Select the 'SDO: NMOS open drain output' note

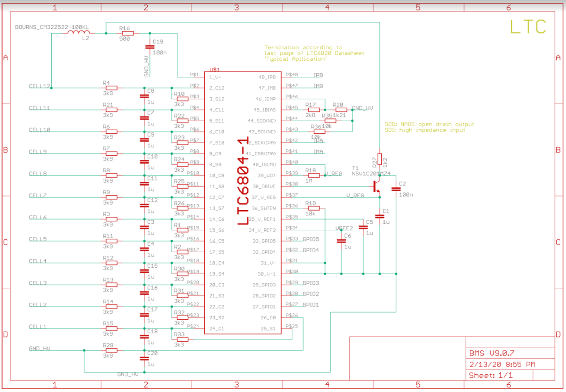430,124
